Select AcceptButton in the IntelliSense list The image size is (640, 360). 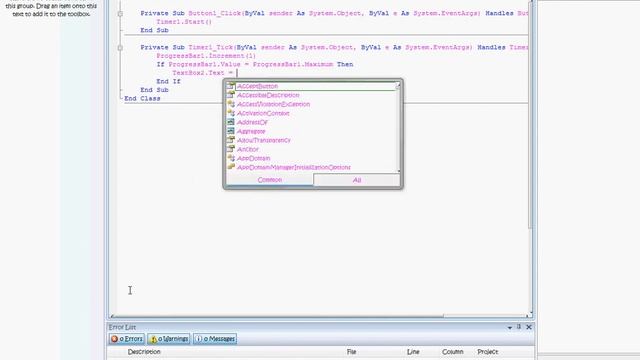click(257, 86)
